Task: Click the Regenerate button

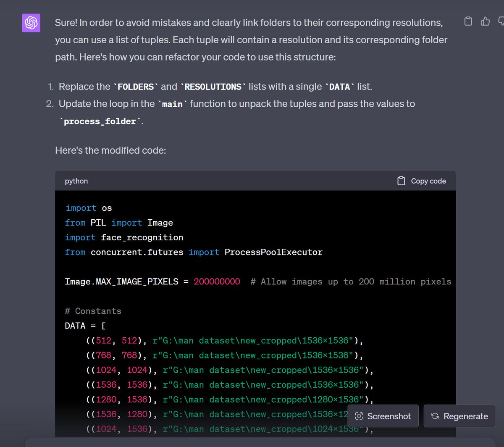Action: pos(459,416)
